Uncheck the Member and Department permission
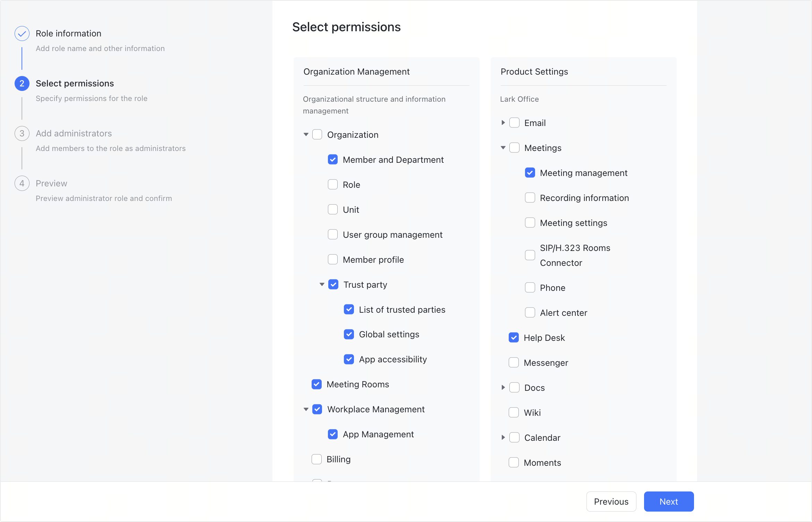Image resolution: width=812 pixels, height=522 pixels. click(x=333, y=159)
